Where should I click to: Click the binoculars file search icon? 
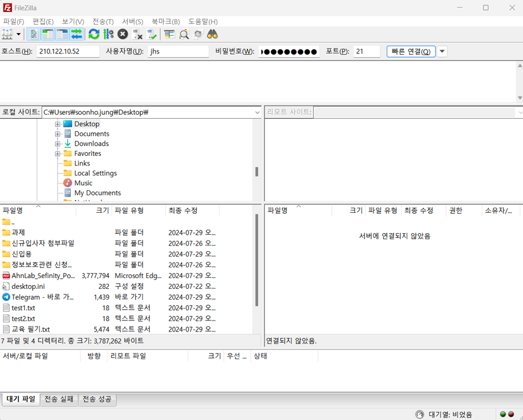pos(212,34)
